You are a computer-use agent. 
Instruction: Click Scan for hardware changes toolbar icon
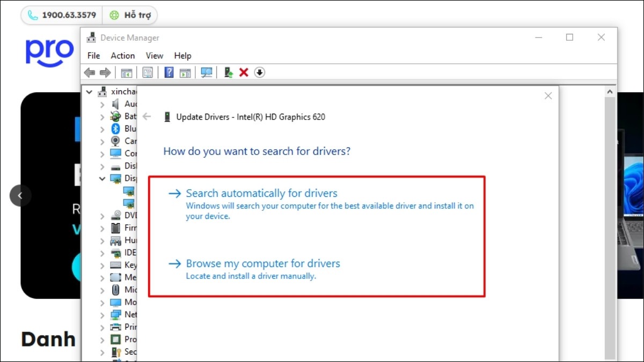(207, 72)
